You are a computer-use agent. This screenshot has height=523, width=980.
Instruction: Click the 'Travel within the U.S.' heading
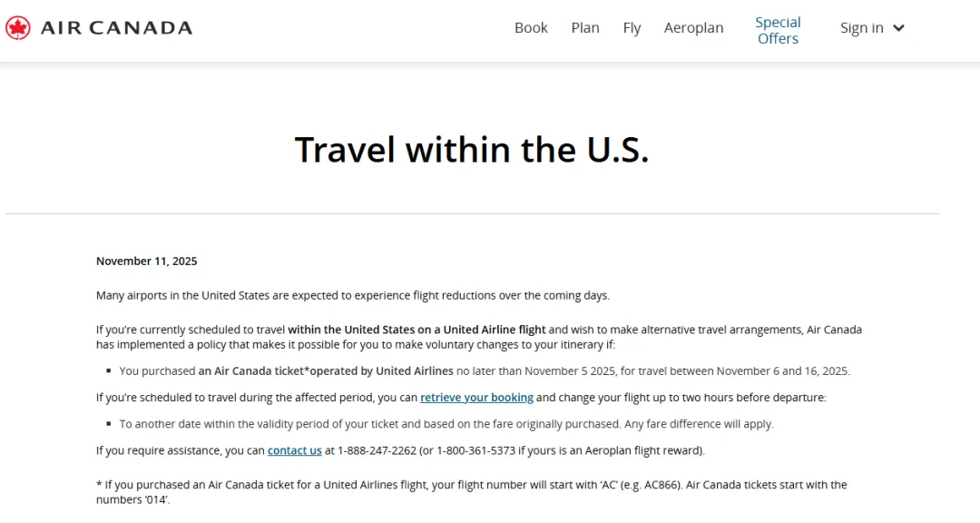(x=472, y=150)
